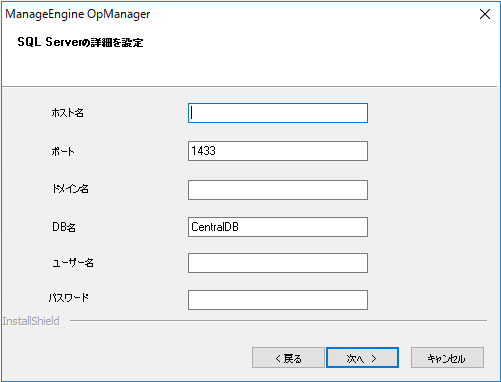
Task: Go back with the 戻る button
Action: tap(288, 358)
